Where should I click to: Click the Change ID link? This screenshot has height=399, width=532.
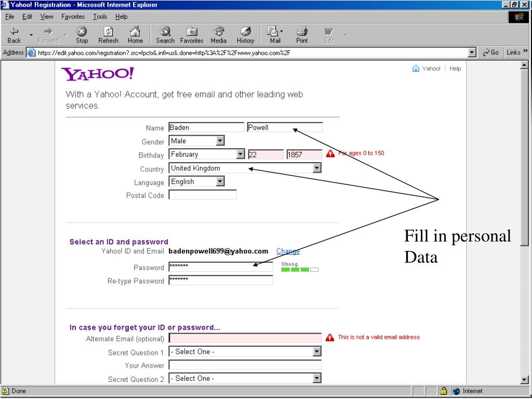click(x=288, y=251)
